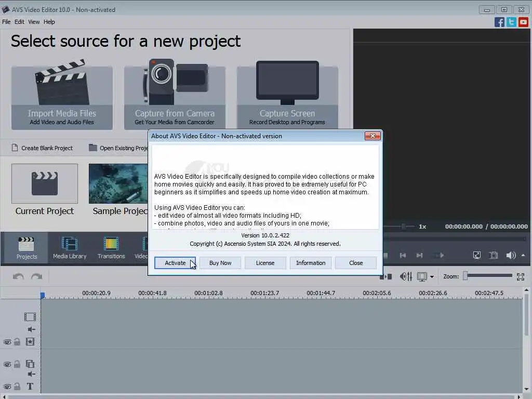Click the video overlay track icon

30,364
